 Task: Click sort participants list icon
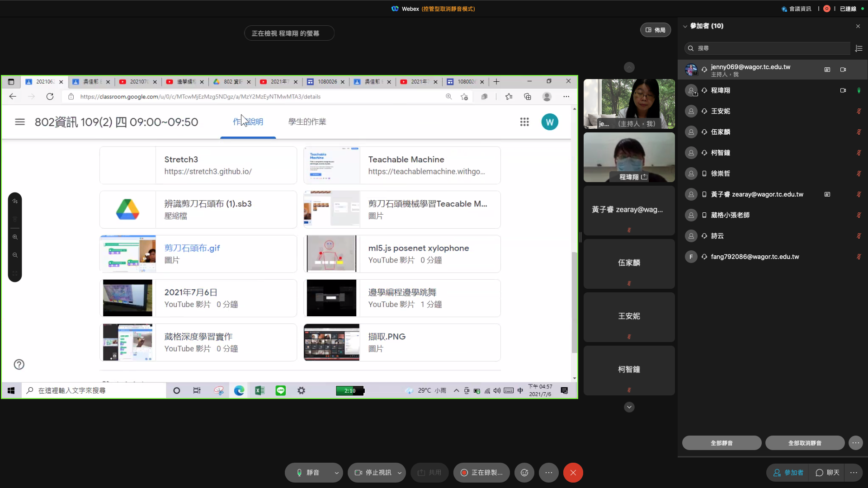tap(859, 48)
